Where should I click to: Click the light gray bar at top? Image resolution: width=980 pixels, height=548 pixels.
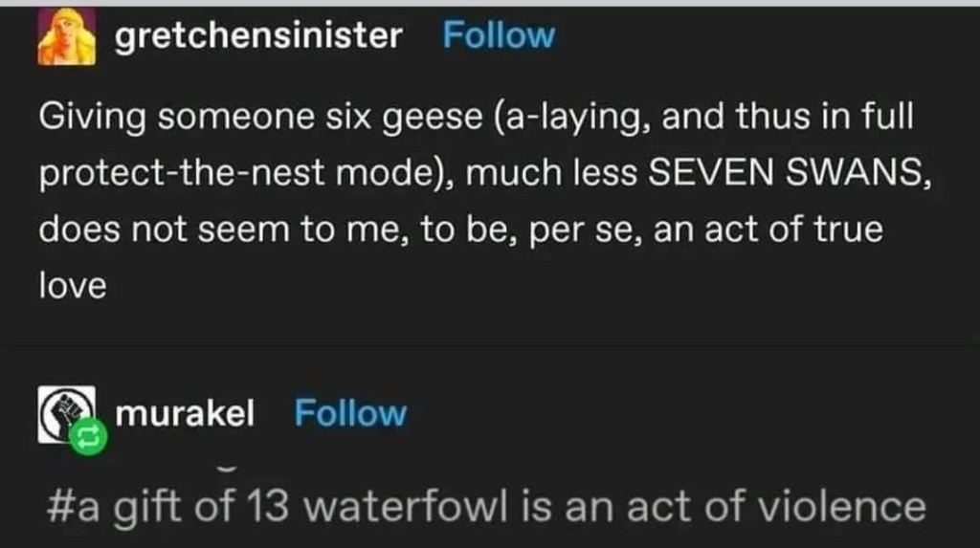[490, 3]
